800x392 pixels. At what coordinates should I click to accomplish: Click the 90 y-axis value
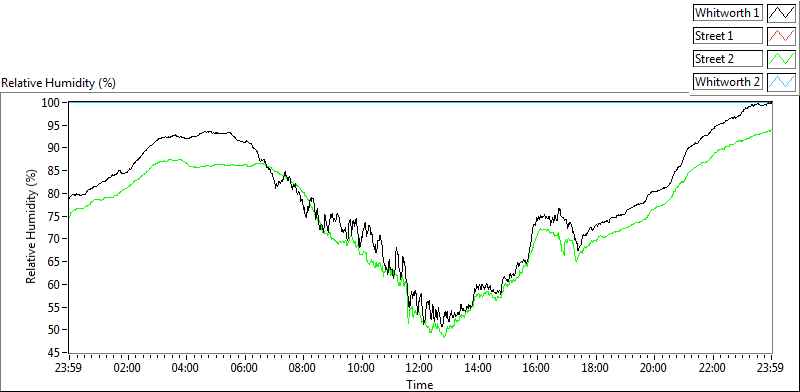(x=54, y=148)
